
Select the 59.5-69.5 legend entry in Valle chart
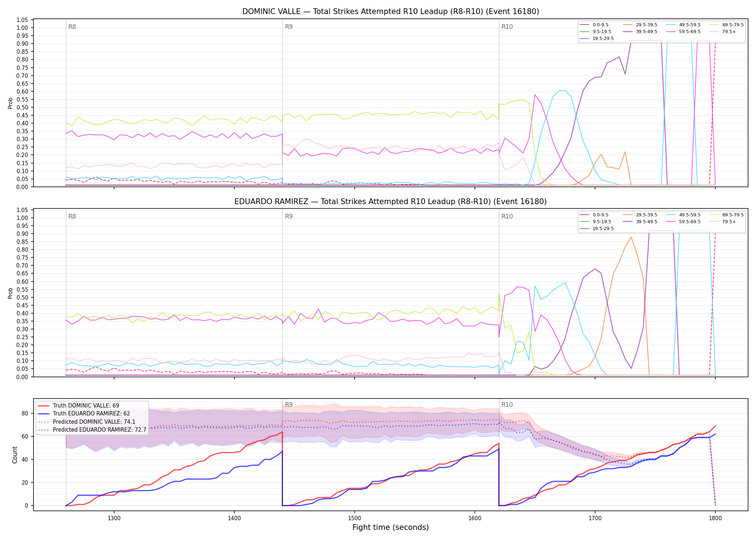683,32
